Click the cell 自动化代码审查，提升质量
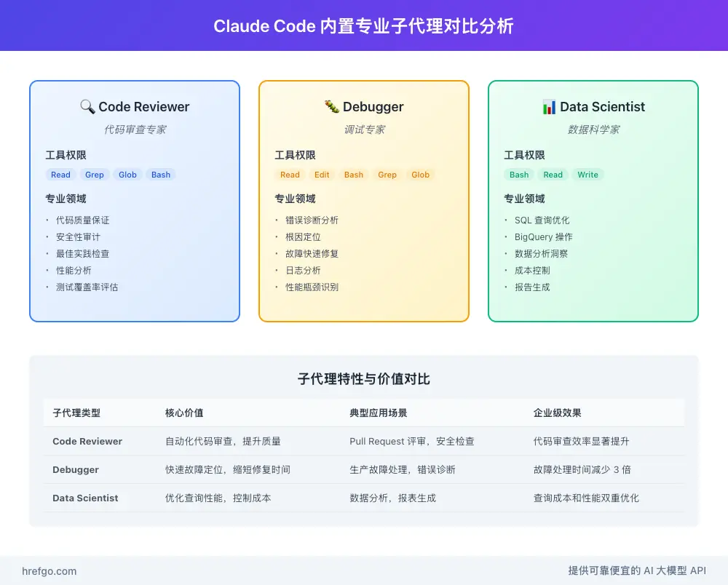Screen dimensions: 728x585 (223, 441)
